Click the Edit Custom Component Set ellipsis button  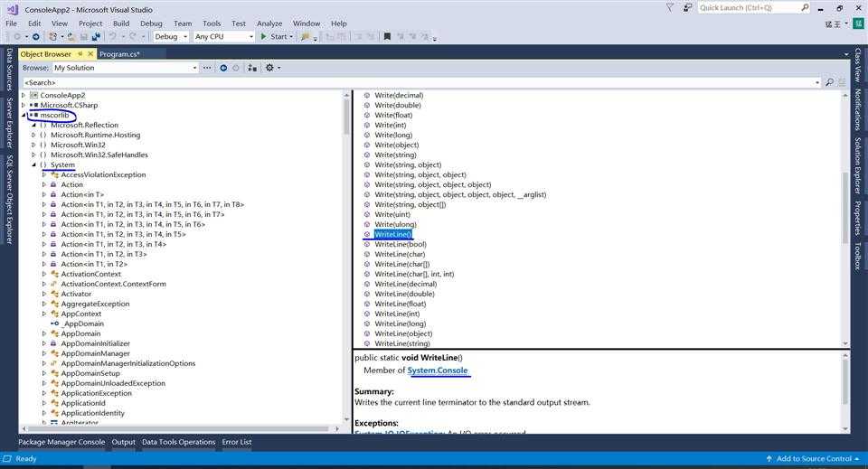pyautogui.click(x=206, y=68)
